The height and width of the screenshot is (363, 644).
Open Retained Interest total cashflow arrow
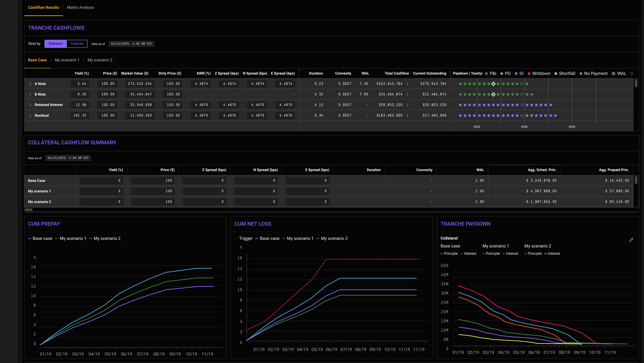point(408,105)
